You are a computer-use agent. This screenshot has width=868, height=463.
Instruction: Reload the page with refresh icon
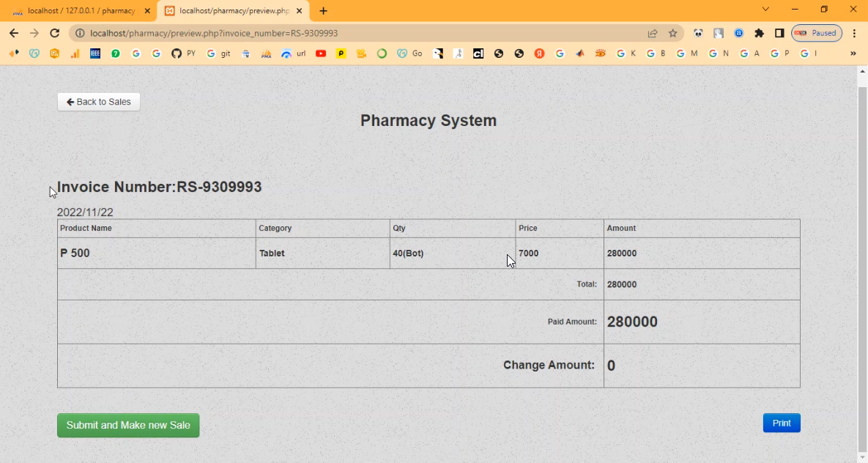click(x=54, y=33)
